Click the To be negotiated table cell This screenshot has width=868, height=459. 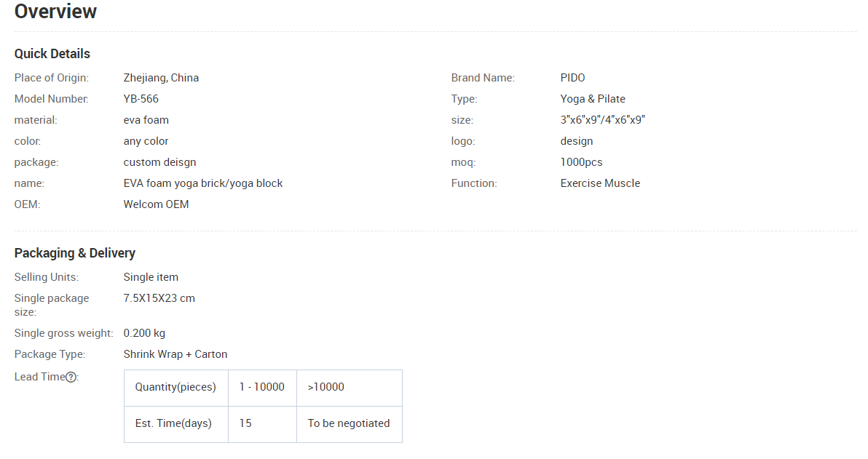[349, 423]
